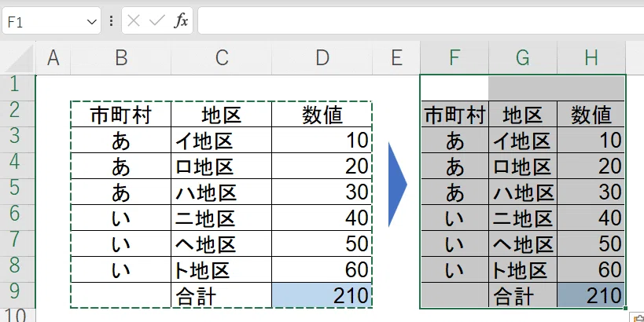Select column D header
The height and width of the screenshot is (322, 644).
click(x=322, y=58)
